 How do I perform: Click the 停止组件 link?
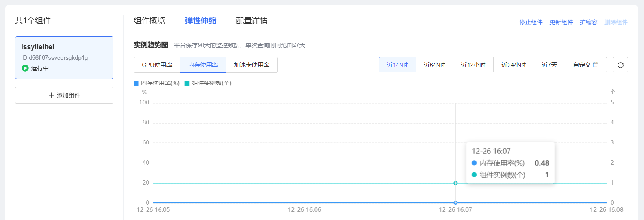tap(531, 22)
